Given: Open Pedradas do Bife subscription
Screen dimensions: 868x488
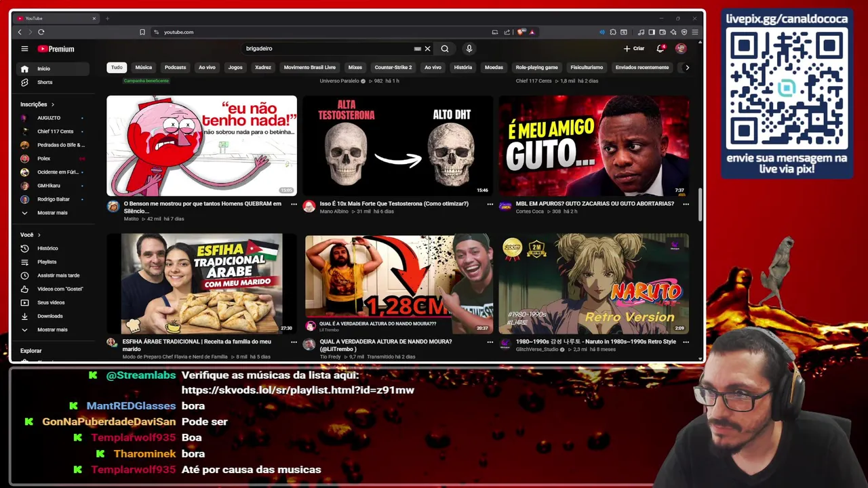Looking at the screenshot, I should (53, 145).
